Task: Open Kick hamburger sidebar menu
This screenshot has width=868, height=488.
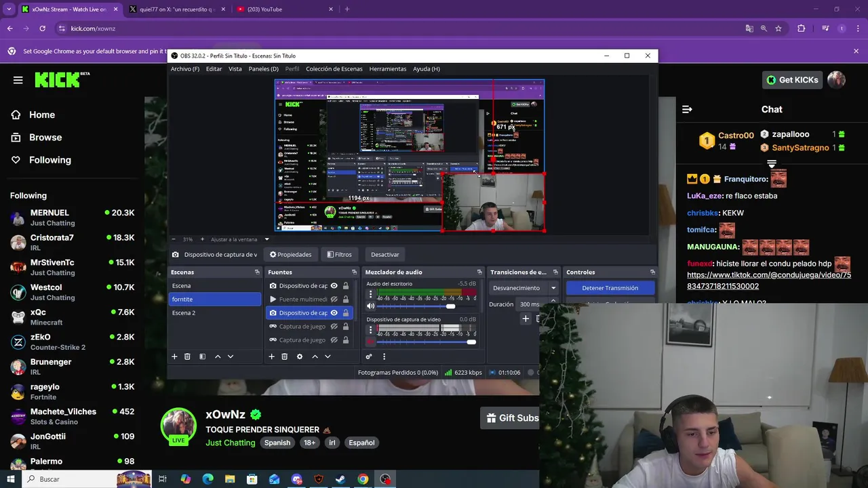Action: (x=18, y=80)
